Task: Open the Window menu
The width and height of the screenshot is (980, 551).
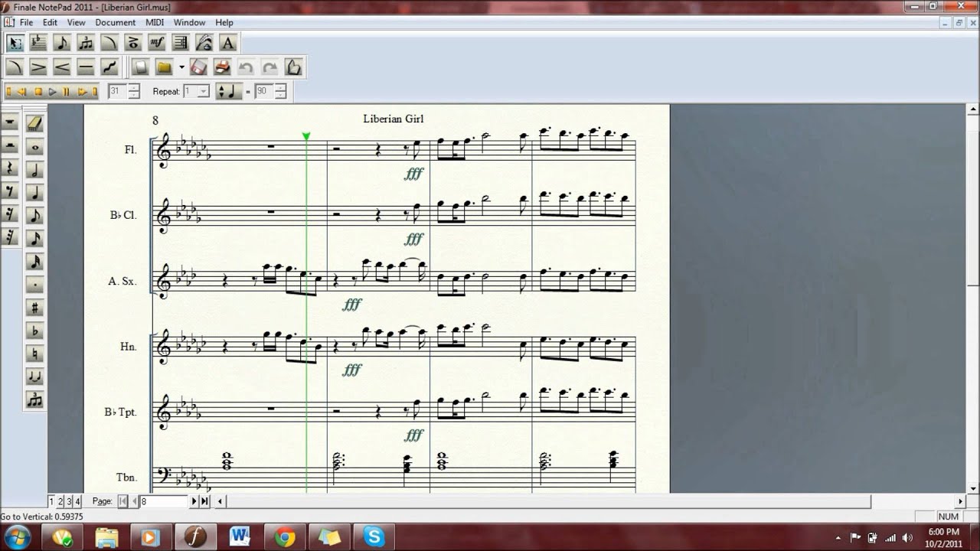Action: [189, 23]
